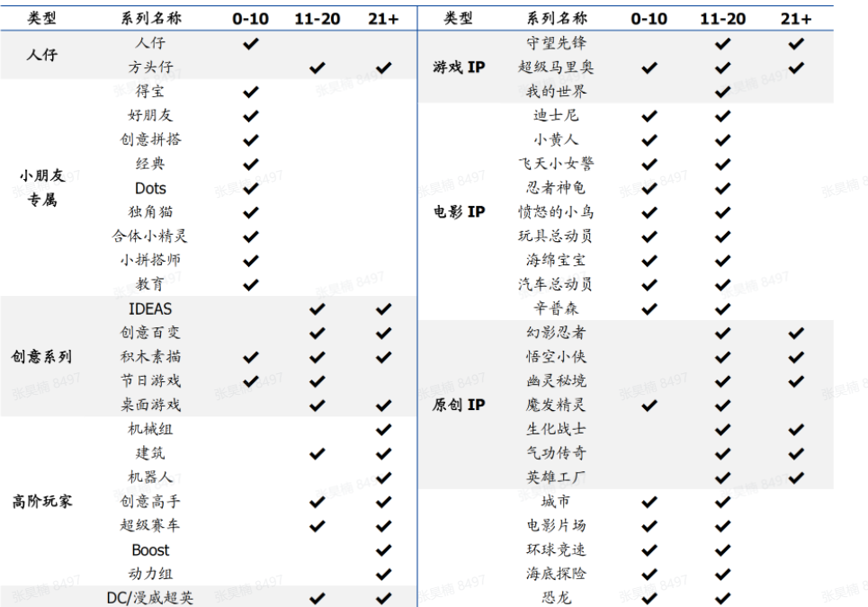Click the 11-20 checkmark for IDEAS row
This screenshot has width=868, height=607.
point(317,309)
